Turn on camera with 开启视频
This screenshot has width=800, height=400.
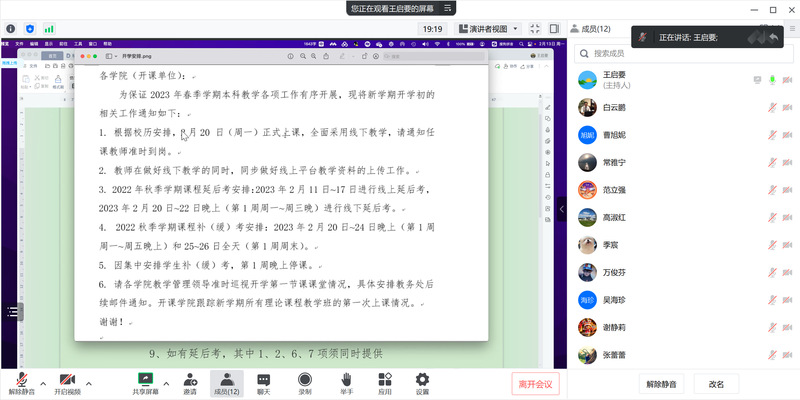point(67,383)
